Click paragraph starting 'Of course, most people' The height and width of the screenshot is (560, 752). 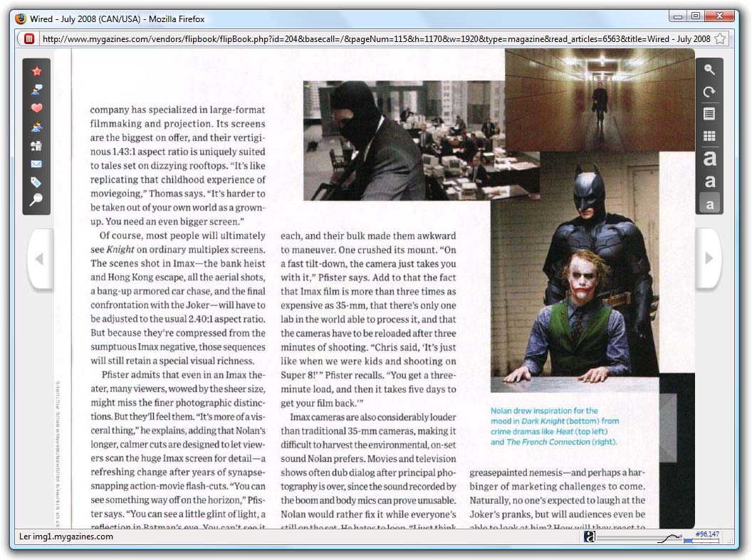[178, 298]
